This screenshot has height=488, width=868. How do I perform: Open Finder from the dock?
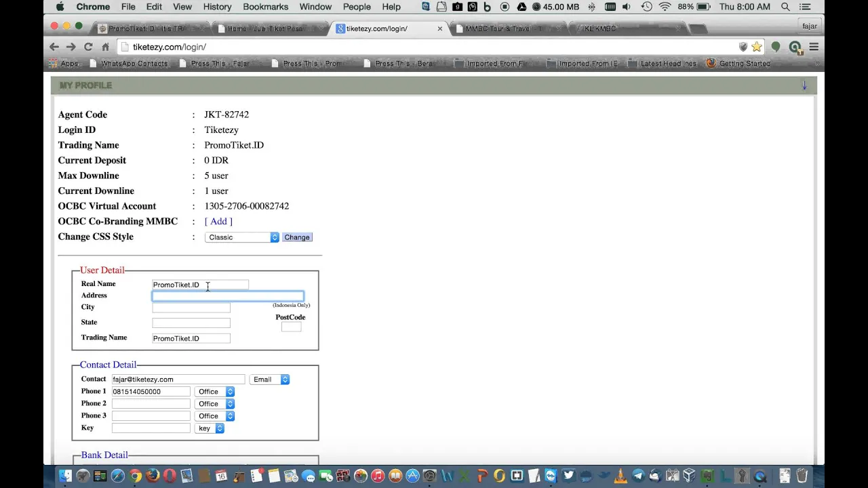(x=65, y=476)
